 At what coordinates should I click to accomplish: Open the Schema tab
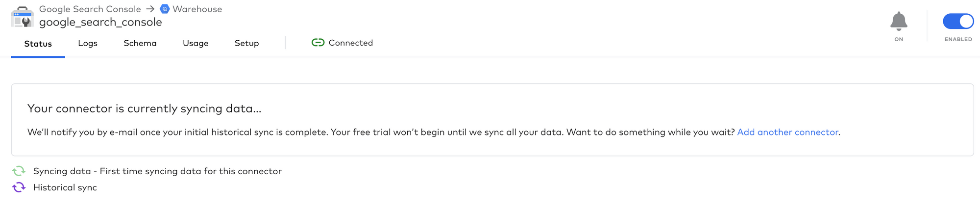point(140,43)
